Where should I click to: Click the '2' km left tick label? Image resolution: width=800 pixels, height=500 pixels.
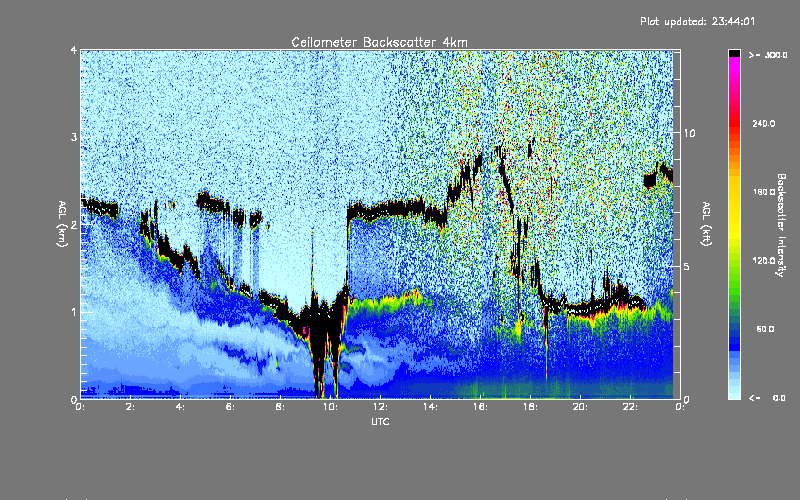click(74, 225)
